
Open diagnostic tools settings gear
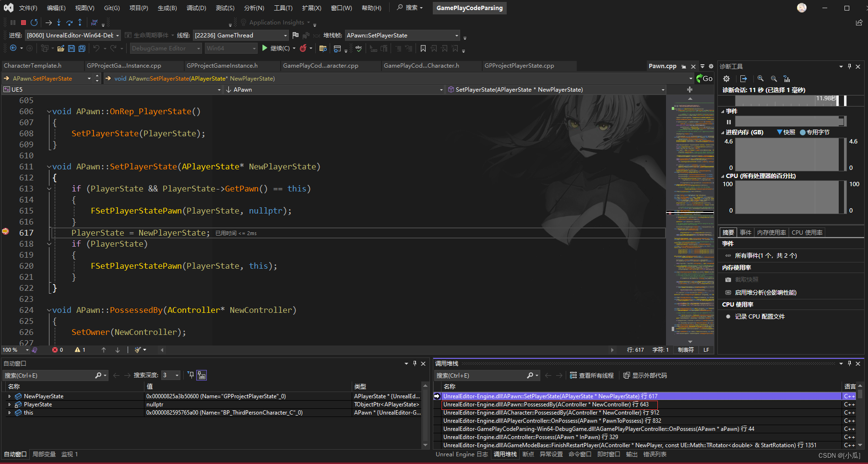(x=726, y=79)
